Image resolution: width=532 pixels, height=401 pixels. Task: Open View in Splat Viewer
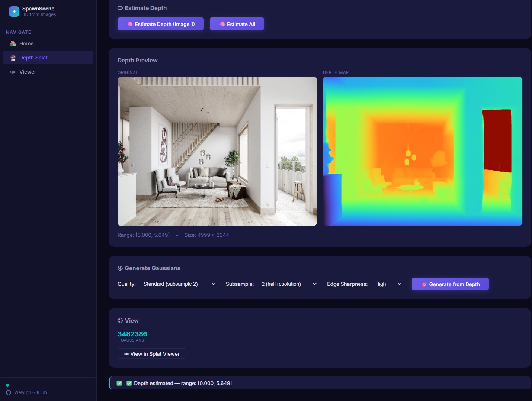coord(152,354)
